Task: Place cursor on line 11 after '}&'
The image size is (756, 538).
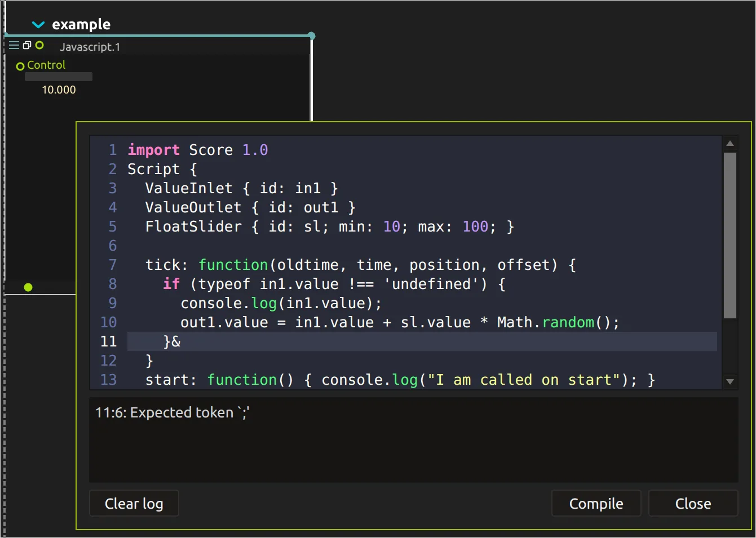Action: click(182, 341)
